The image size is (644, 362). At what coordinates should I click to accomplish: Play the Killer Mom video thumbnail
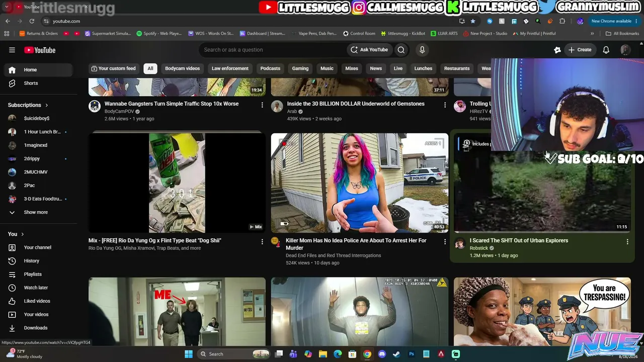360,183
